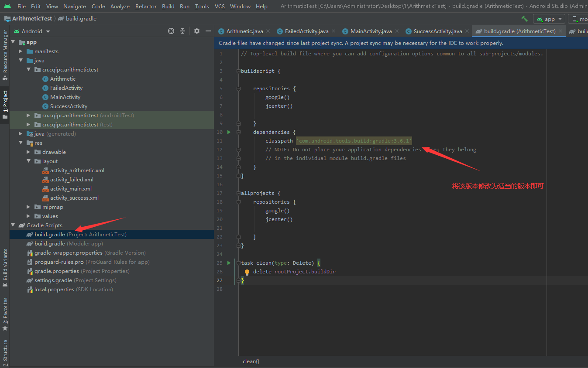Collapse the res folder
The height and width of the screenshot is (368, 588).
(x=21, y=143)
